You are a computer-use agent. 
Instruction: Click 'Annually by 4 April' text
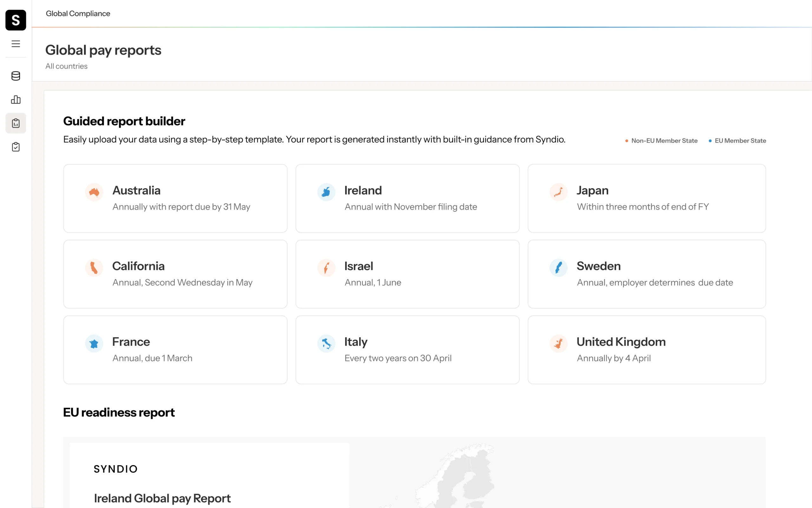[614, 358]
